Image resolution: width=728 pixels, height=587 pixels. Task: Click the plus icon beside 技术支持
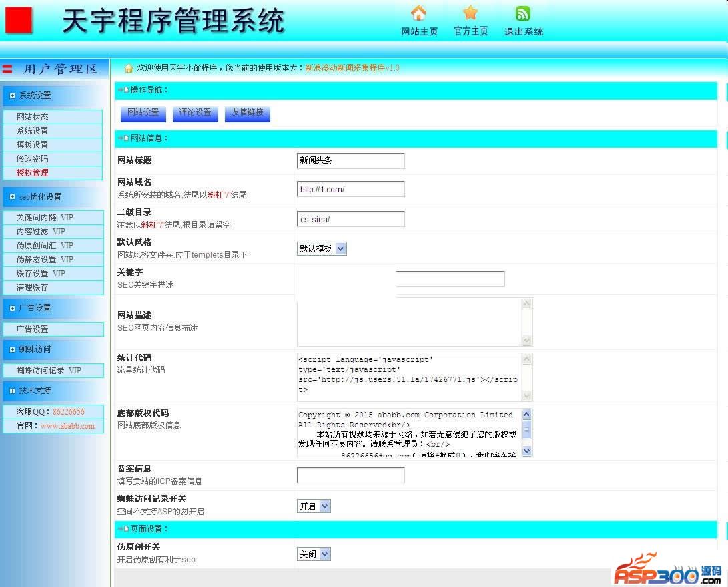click(13, 391)
